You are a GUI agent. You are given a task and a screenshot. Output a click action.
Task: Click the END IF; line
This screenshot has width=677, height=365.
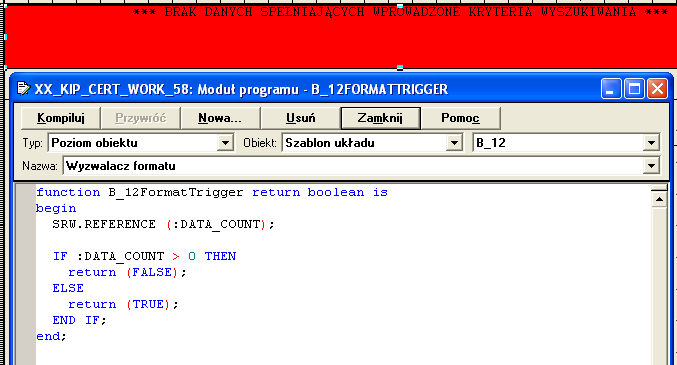(x=79, y=320)
